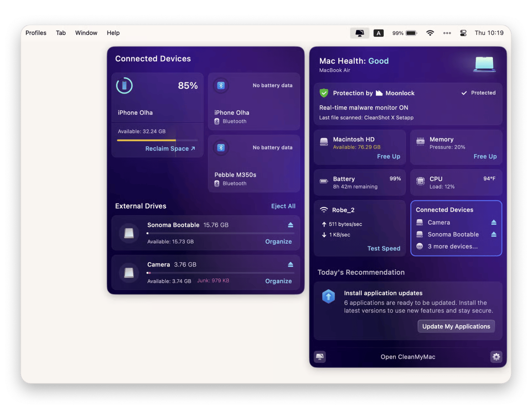Open the Wi-Fi menu bar icon
Screen dimensions: 532x411
pos(430,33)
